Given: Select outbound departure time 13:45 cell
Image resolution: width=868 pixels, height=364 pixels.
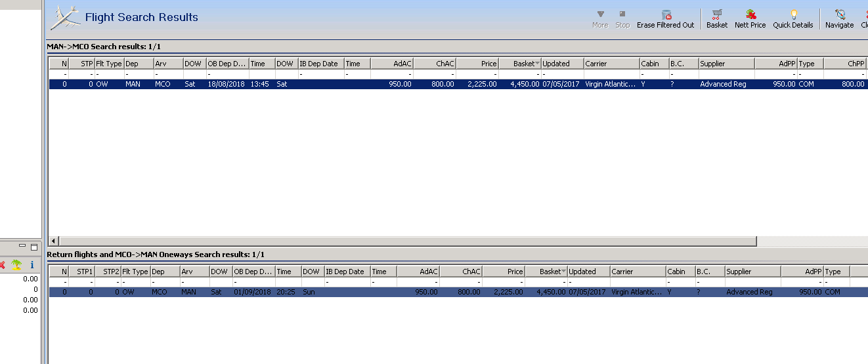Looking at the screenshot, I should point(262,84).
